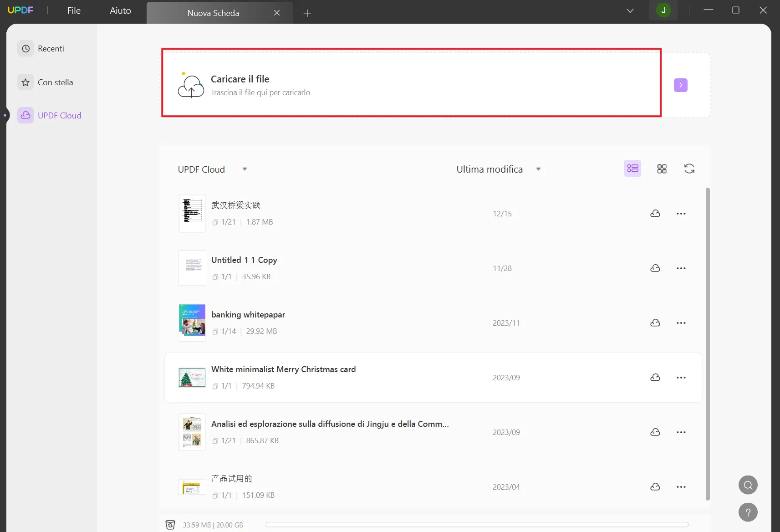780x532 pixels.
Task: Open more options for 武汉桥梁实践
Action: pos(681,214)
